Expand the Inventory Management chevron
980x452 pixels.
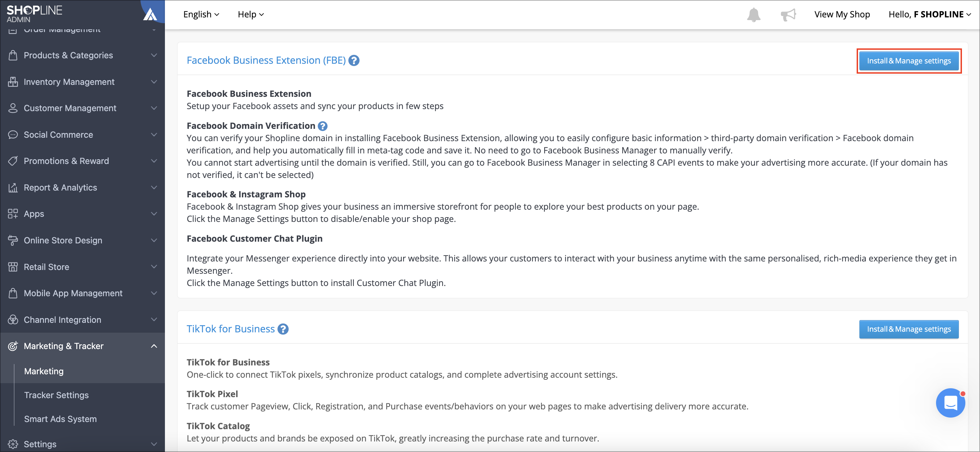point(154,82)
